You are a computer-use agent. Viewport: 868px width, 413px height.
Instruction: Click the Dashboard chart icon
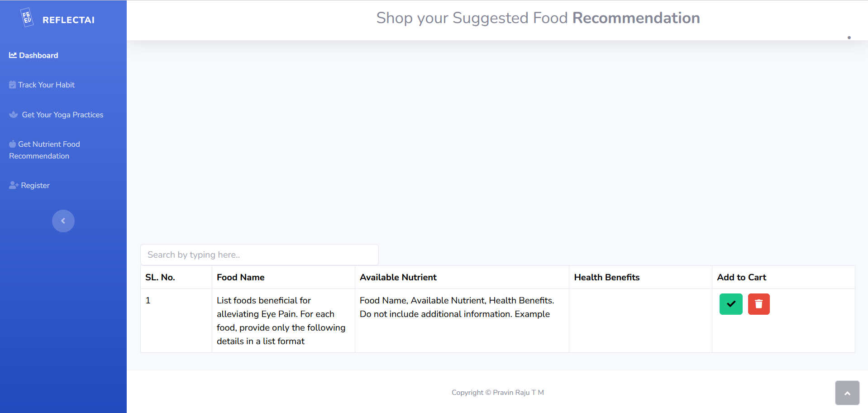point(13,55)
